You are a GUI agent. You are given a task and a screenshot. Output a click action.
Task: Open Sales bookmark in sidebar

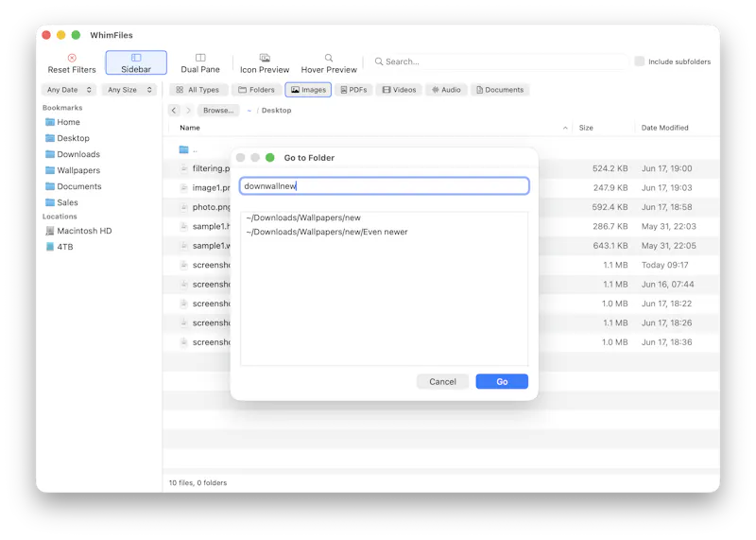(x=61, y=202)
